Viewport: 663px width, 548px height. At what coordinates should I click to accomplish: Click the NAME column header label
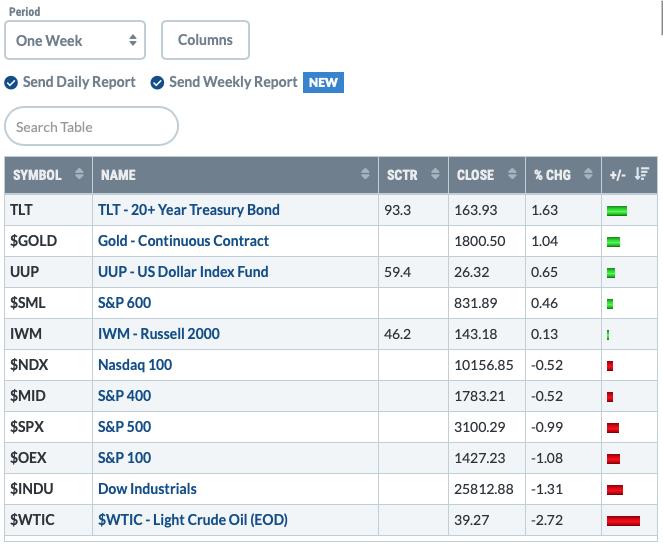(x=118, y=175)
